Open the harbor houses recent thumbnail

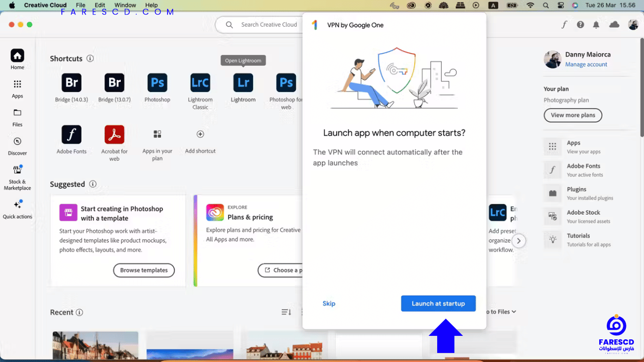point(96,346)
